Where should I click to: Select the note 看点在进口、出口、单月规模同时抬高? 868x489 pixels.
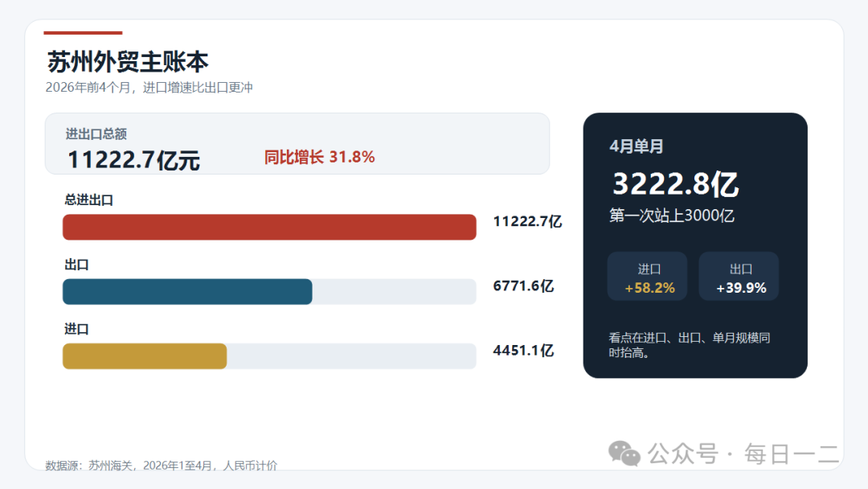point(690,345)
